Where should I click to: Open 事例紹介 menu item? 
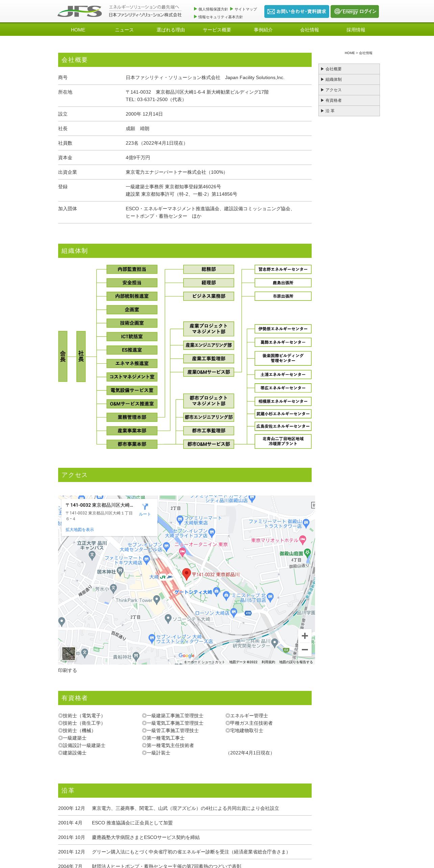coord(263,30)
